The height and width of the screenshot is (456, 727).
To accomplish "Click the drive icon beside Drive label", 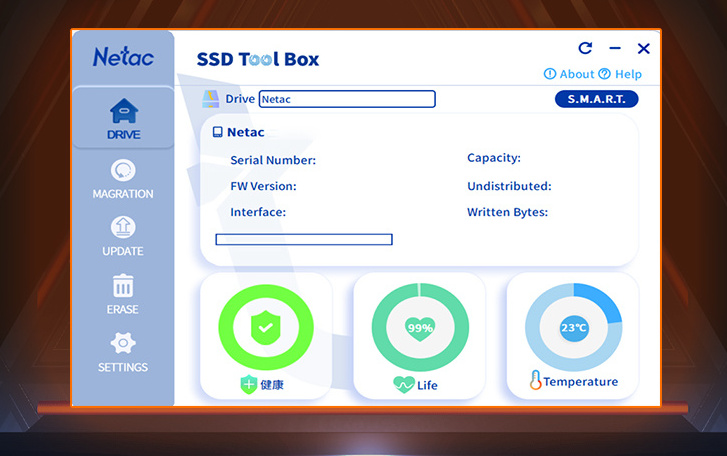I will [211, 99].
